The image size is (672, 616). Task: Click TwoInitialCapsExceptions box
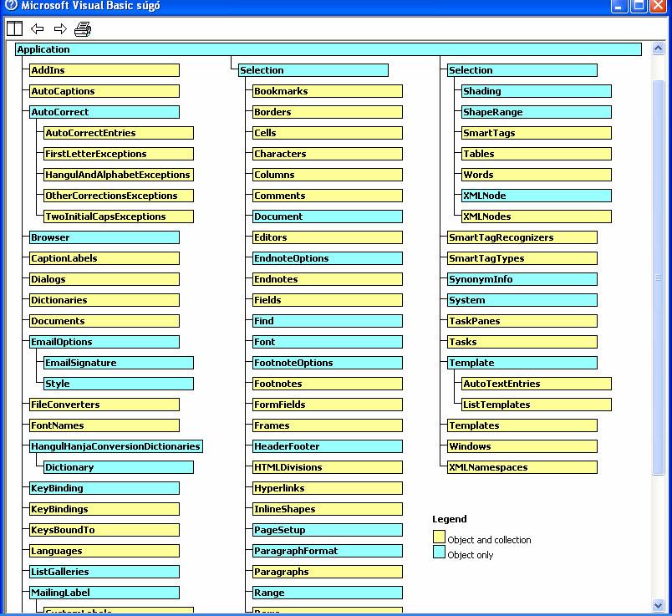pos(119,216)
